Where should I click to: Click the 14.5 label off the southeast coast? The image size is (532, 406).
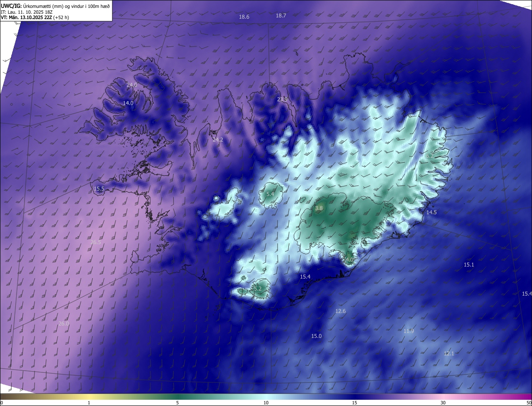pos(431,212)
